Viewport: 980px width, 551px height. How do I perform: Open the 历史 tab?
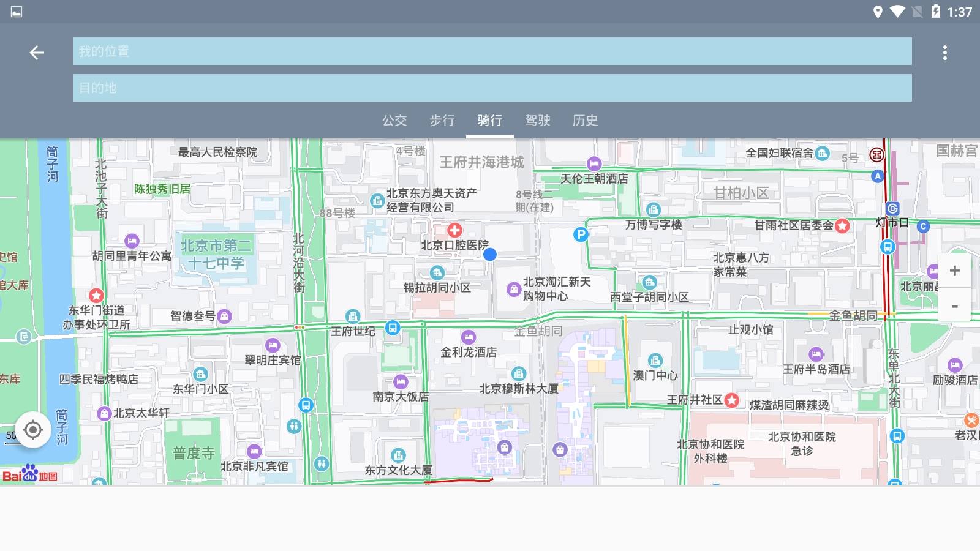click(x=586, y=121)
